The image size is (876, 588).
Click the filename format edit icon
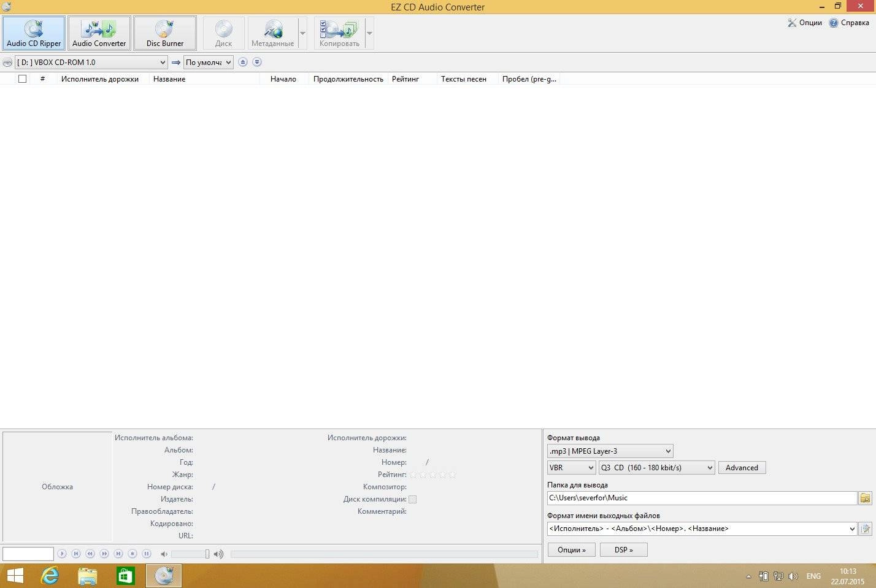(x=865, y=529)
